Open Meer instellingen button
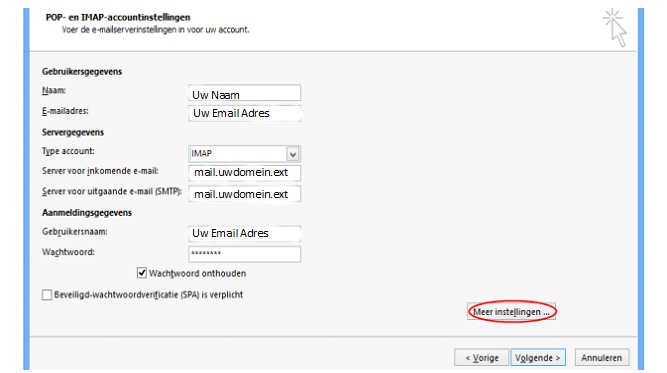This screenshot has height=373, width=667. 511,312
